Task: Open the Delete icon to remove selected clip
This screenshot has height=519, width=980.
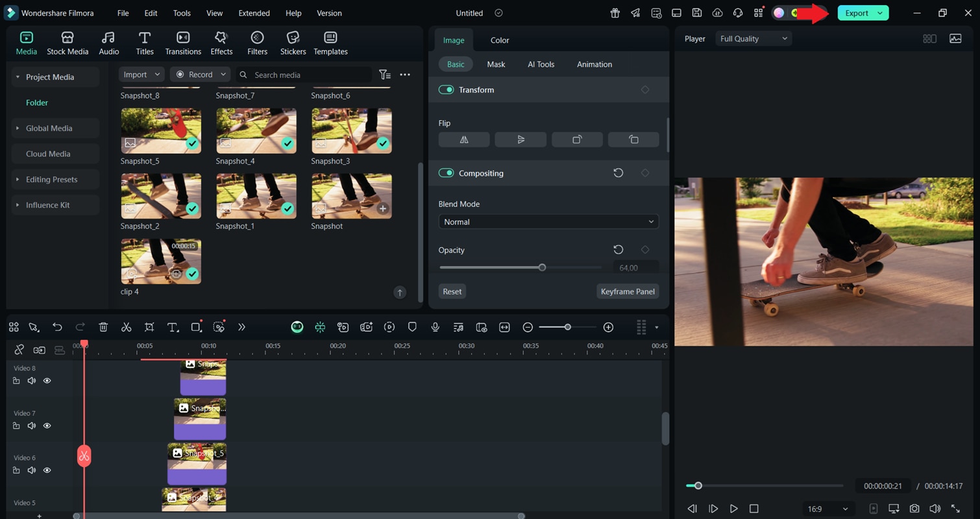Action: 103,327
